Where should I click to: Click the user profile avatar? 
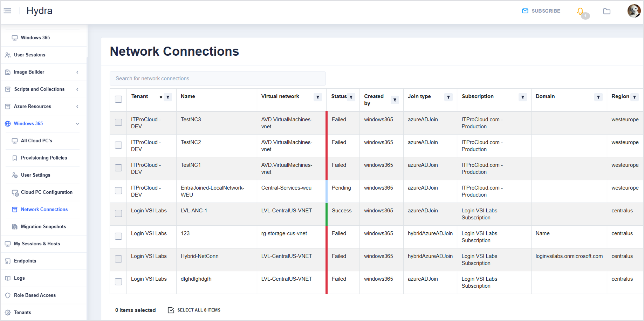(x=633, y=11)
